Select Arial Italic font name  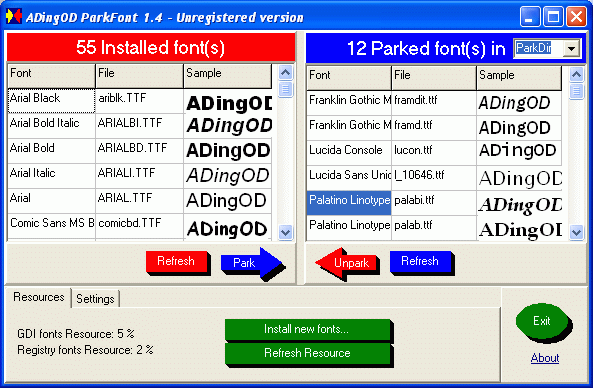(x=51, y=175)
